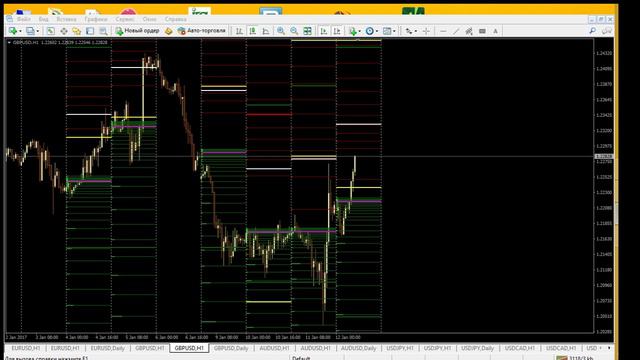Screen dimensions: 640x360
Task: Select the Crosshair tool
Action: (x=426, y=31)
